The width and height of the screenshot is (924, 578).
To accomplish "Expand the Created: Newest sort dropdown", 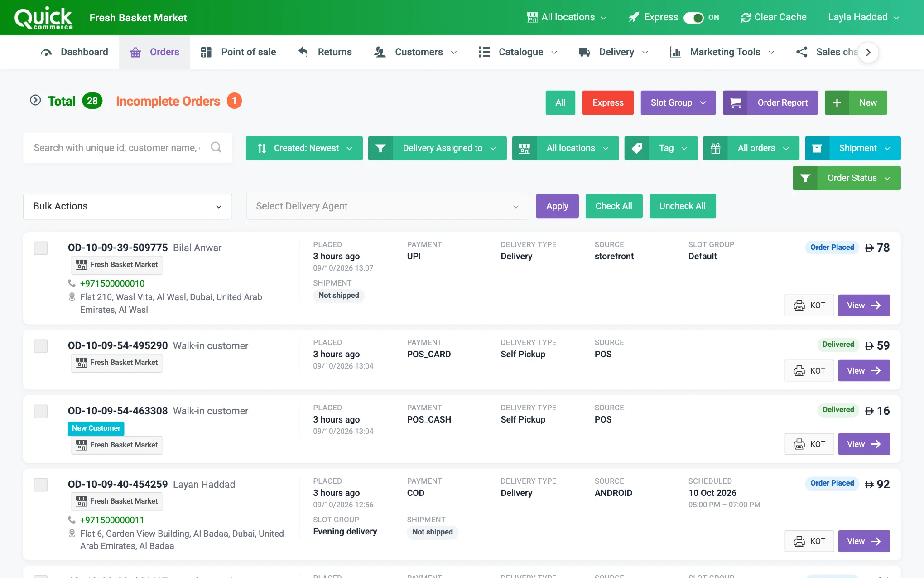I will coord(304,148).
